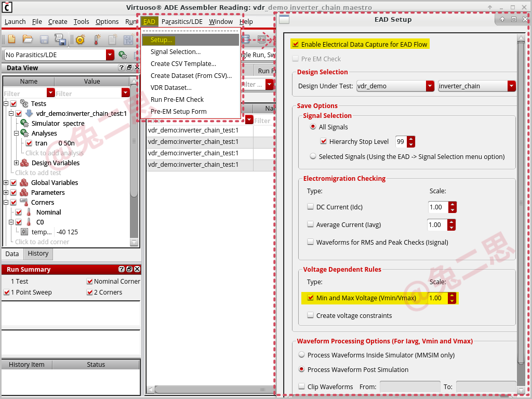Click 'Click to add test' link
This screenshot has width=532, height=399.
coord(38,172)
